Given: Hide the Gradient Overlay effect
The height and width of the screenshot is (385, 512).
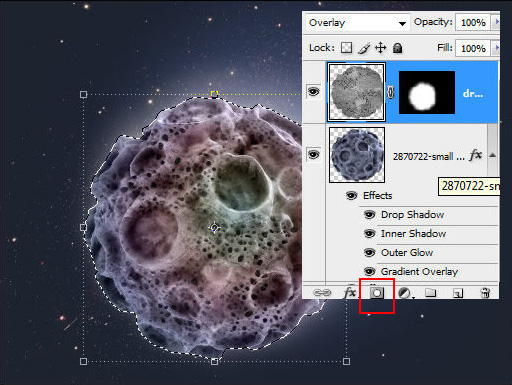Looking at the screenshot, I should [369, 272].
